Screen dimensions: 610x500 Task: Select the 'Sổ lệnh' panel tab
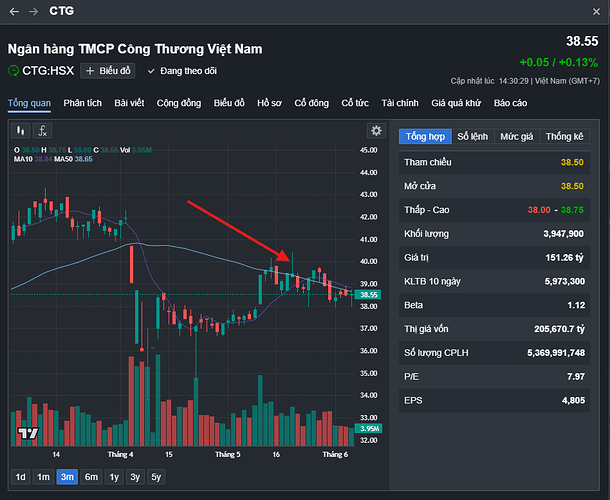(474, 136)
